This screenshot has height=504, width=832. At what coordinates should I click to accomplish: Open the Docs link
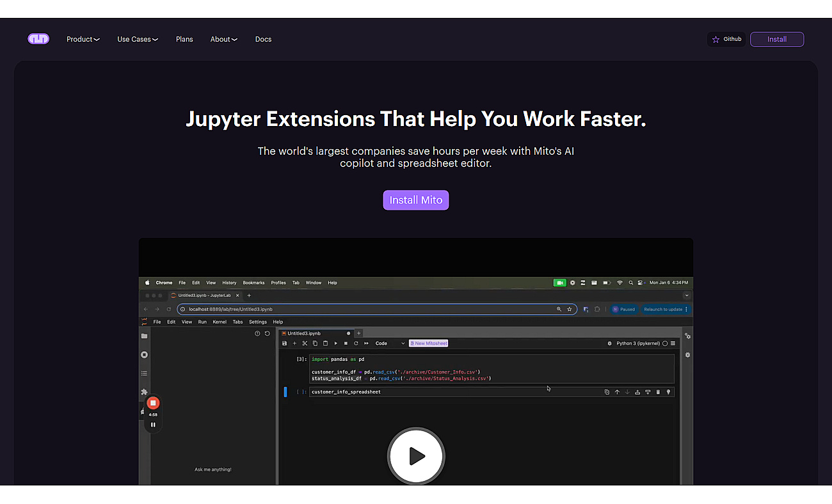click(263, 39)
